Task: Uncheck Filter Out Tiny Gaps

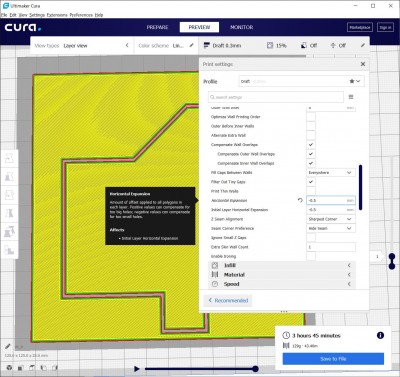Action: [311, 182]
